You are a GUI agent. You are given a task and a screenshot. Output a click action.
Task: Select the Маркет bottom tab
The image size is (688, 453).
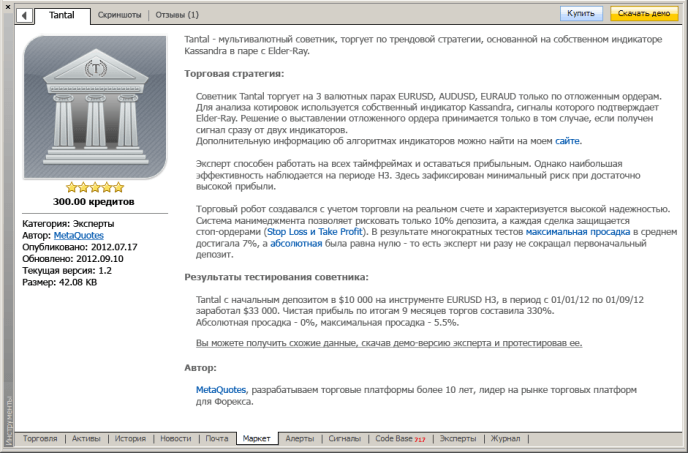pyautogui.click(x=257, y=439)
